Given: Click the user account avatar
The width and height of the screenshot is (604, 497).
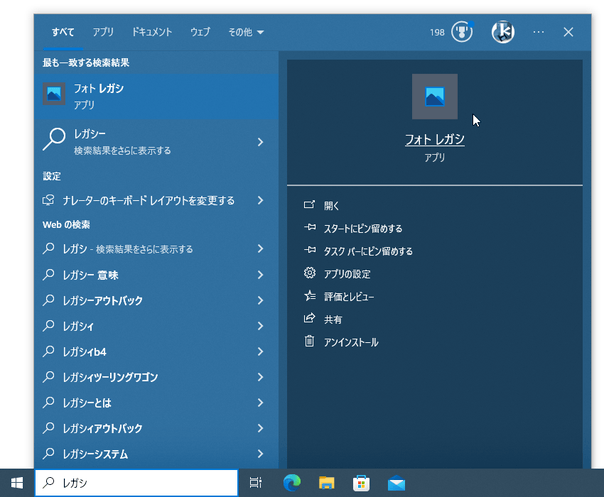Looking at the screenshot, I should [x=503, y=32].
